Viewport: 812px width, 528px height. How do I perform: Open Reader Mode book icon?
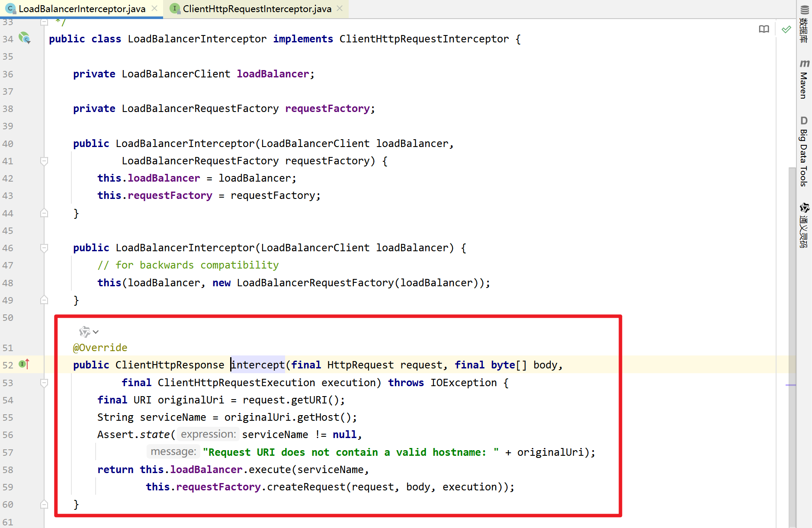(x=764, y=29)
